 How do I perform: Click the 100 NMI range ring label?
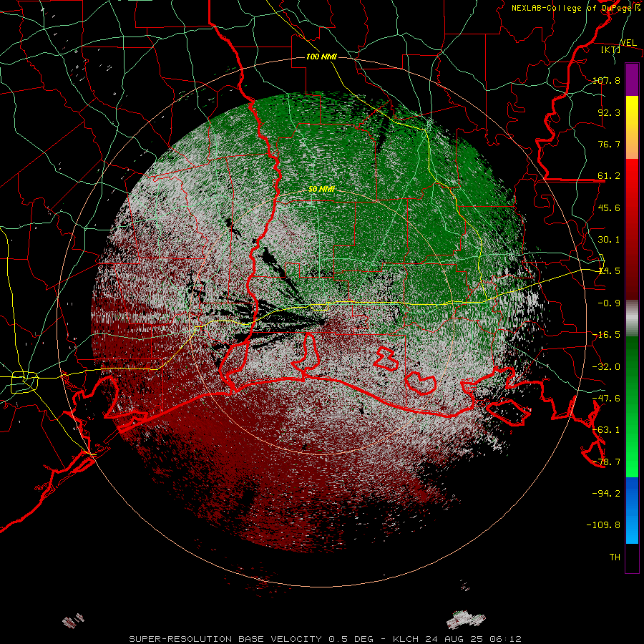(321, 57)
